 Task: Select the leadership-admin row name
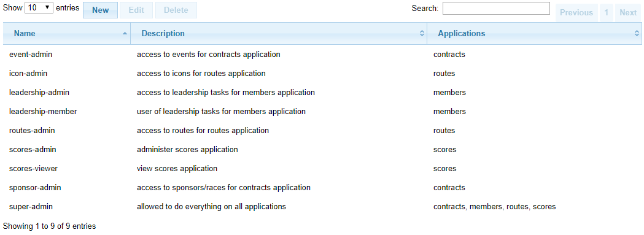coord(39,93)
